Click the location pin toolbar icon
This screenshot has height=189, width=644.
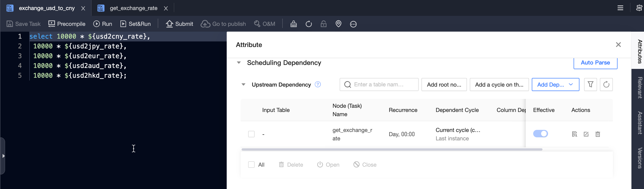pos(338,24)
